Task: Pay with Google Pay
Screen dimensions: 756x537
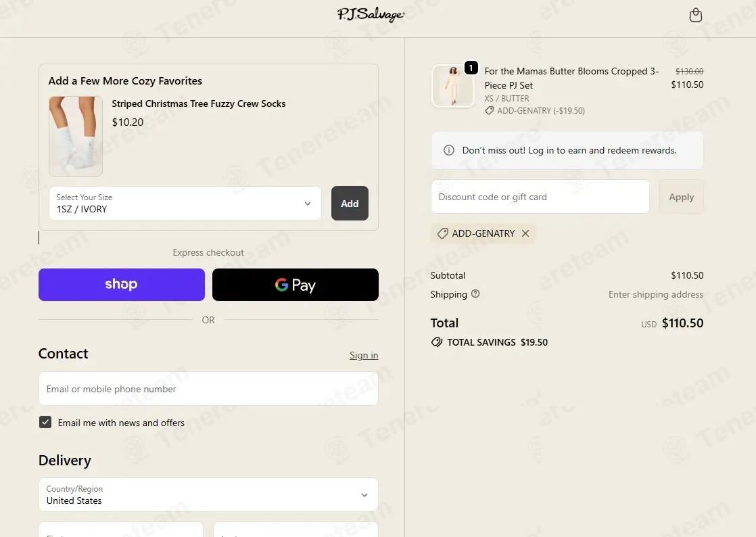Action: point(295,285)
